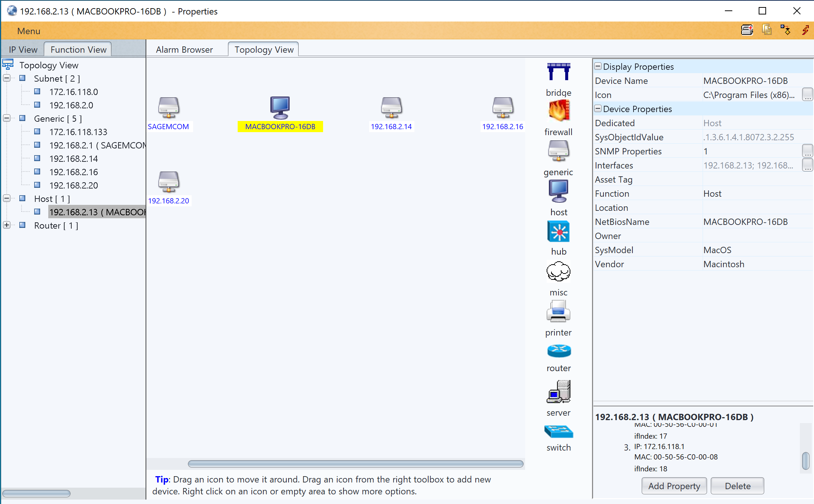
Task: Click the red lightning toolbar icon
Action: coord(805,30)
